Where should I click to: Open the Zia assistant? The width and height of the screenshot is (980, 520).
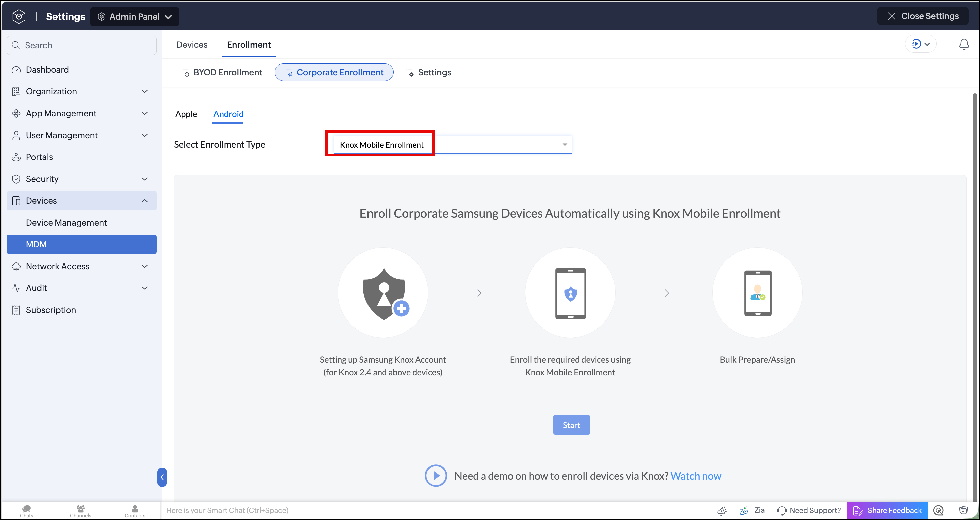point(752,511)
